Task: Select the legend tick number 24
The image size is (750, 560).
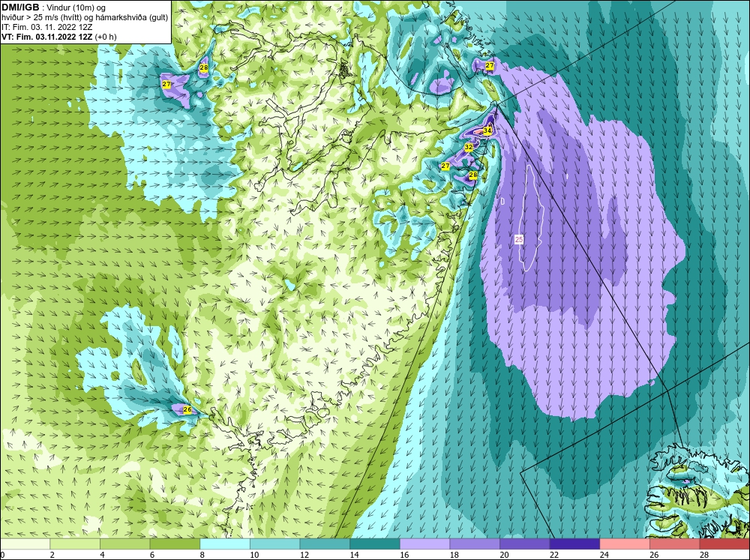Action: pyautogui.click(x=604, y=555)
